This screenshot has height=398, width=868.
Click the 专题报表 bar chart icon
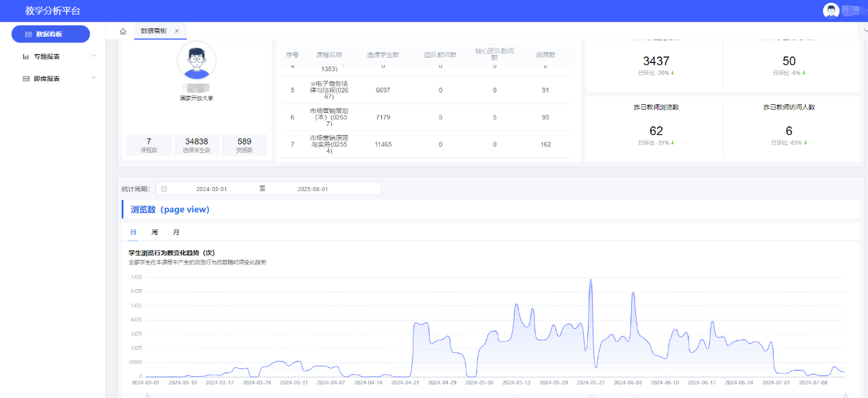[26, 56]
